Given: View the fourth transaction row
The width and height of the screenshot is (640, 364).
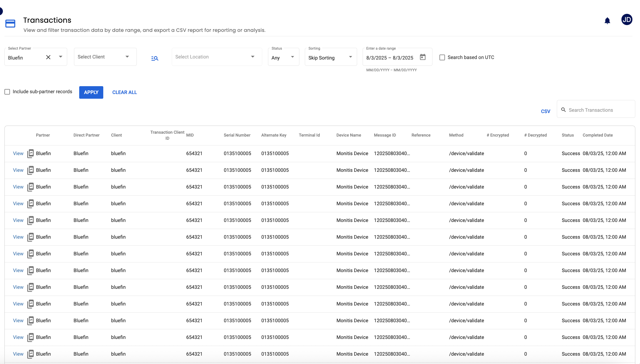Looking at the screenshot, I should (x=18, y=204).
